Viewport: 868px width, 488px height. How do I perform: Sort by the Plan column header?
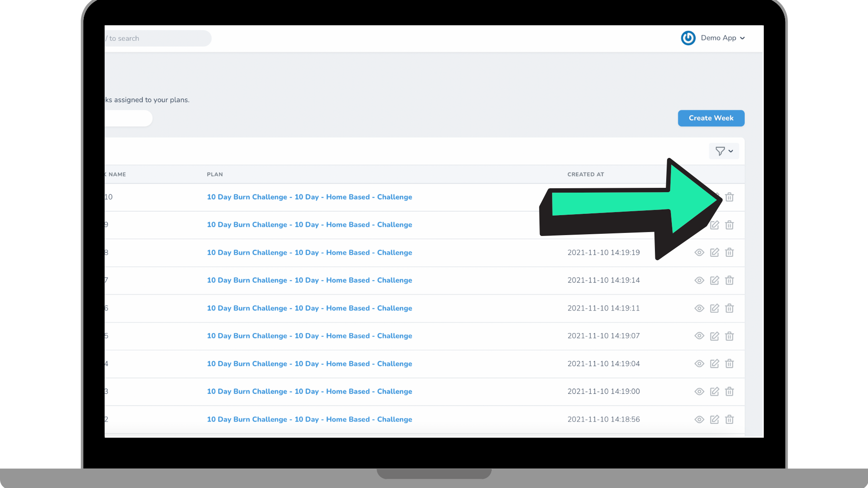point(215,174)
